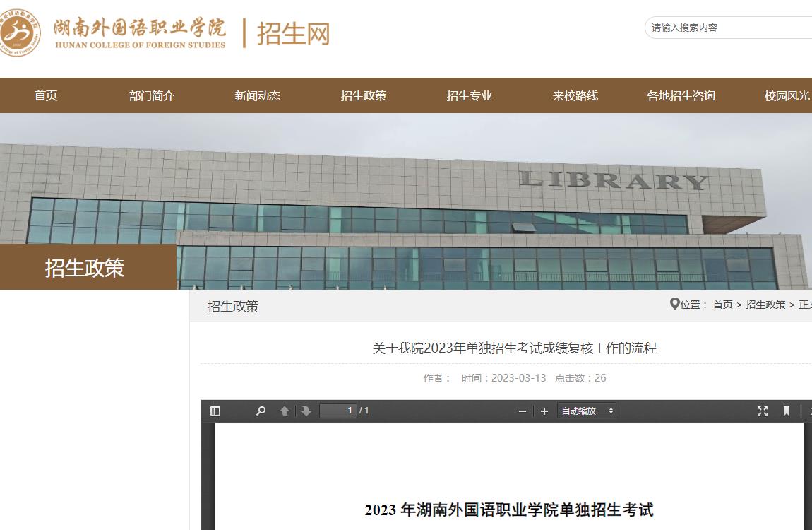
Task: Zoom in the PDF
Action: click(544, 411)
